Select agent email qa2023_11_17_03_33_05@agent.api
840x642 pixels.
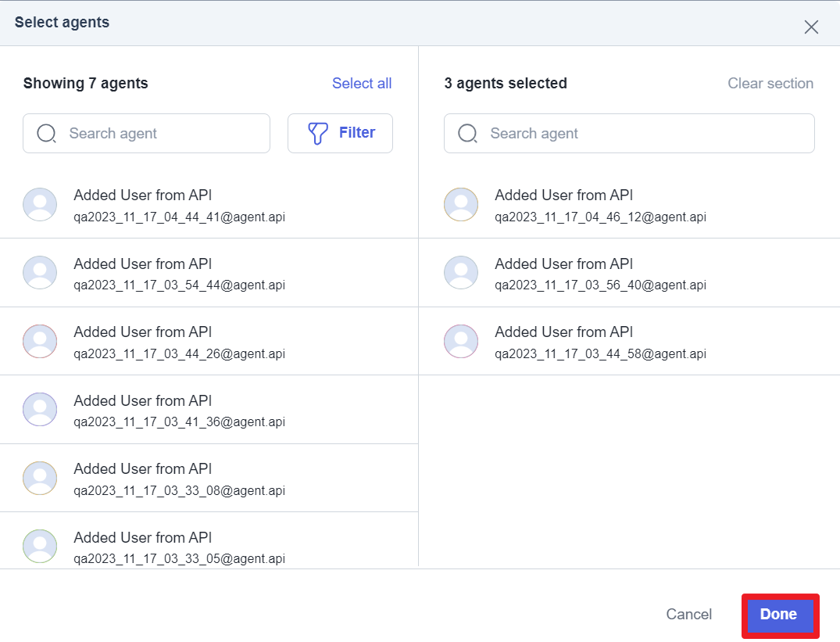(x=179, y=558)
